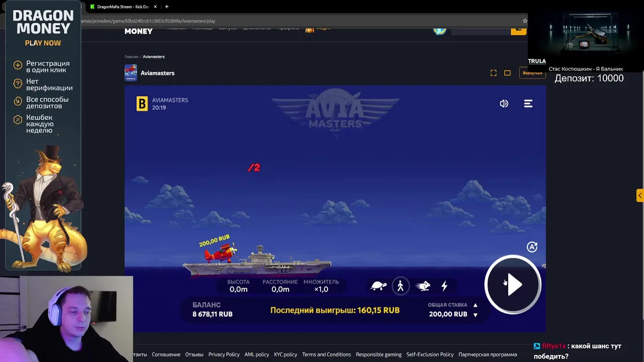
Task: Open the Главная breadcrumb link
Action: pyautogui.click(x=131, y=57)
